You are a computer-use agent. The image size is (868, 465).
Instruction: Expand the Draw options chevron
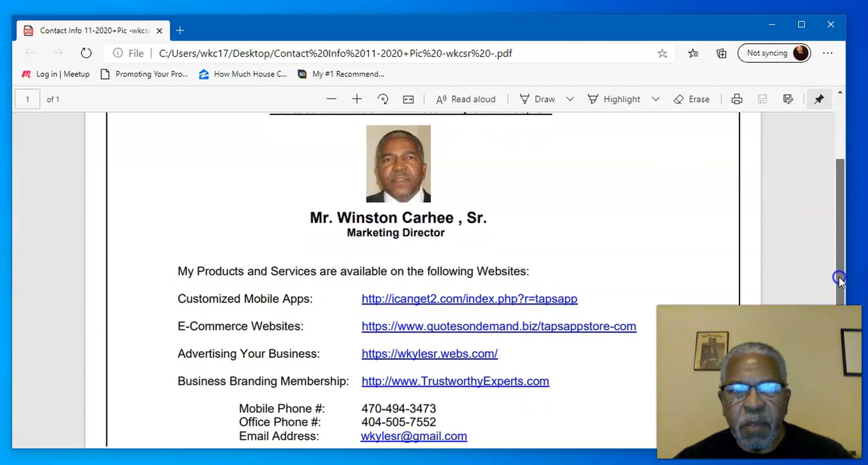point(570,99)
